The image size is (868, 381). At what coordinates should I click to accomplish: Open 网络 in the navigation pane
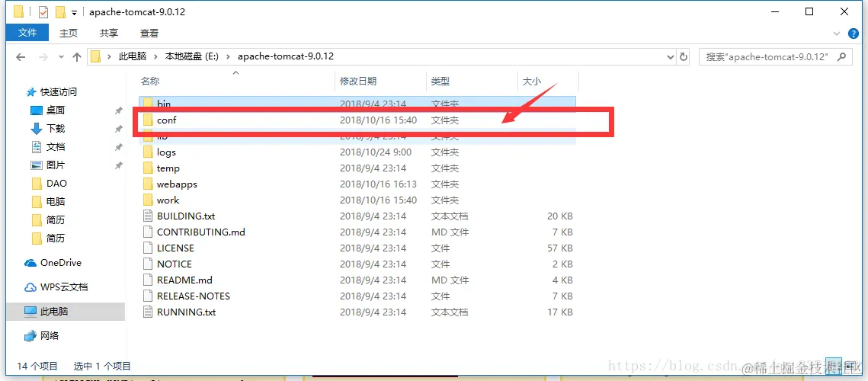[x=50, y=336]
